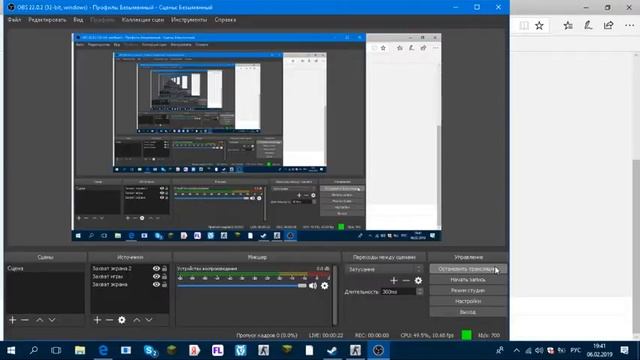Open the Коллекция сцен menu

coord(143,20)
